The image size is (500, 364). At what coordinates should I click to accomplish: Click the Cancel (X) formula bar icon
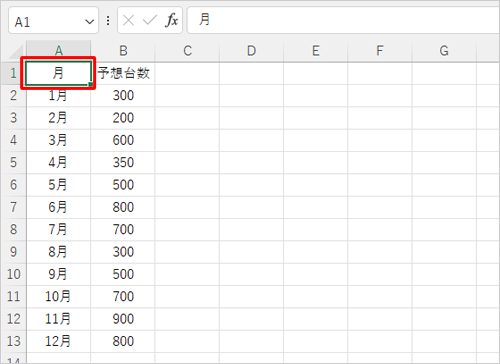tap(128, 21)
